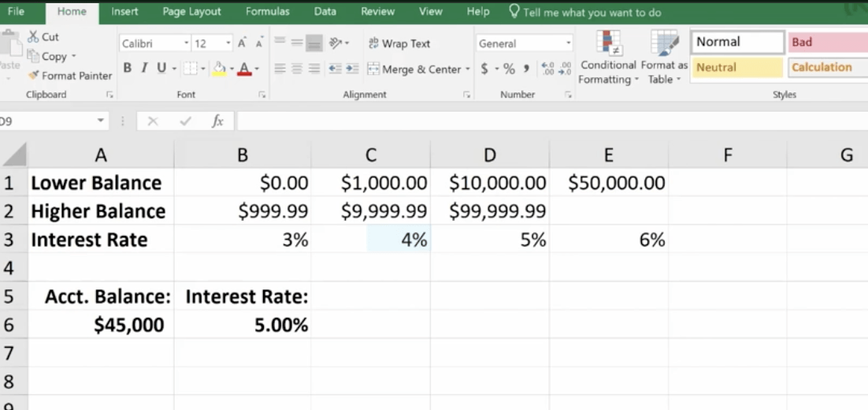Click the Increase Font Size icon

click(243, 43)
